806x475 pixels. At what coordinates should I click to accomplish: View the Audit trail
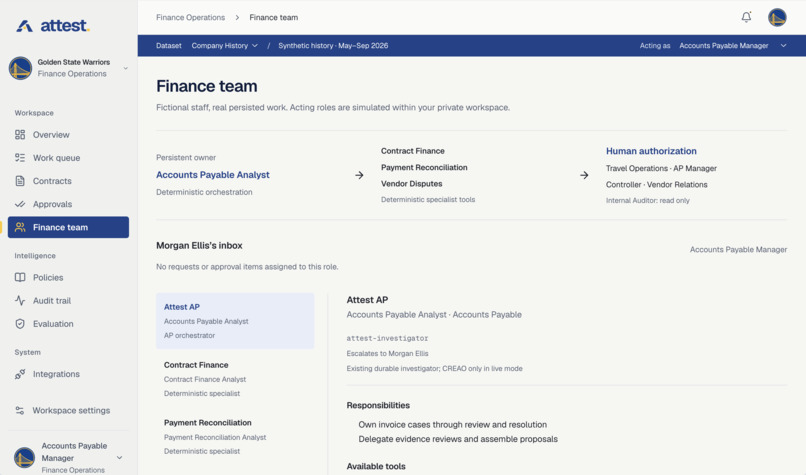(68, 301)
